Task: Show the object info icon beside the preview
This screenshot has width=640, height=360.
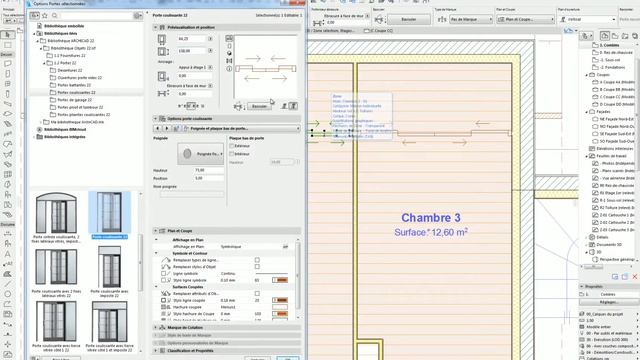Action: coord(229,69)
